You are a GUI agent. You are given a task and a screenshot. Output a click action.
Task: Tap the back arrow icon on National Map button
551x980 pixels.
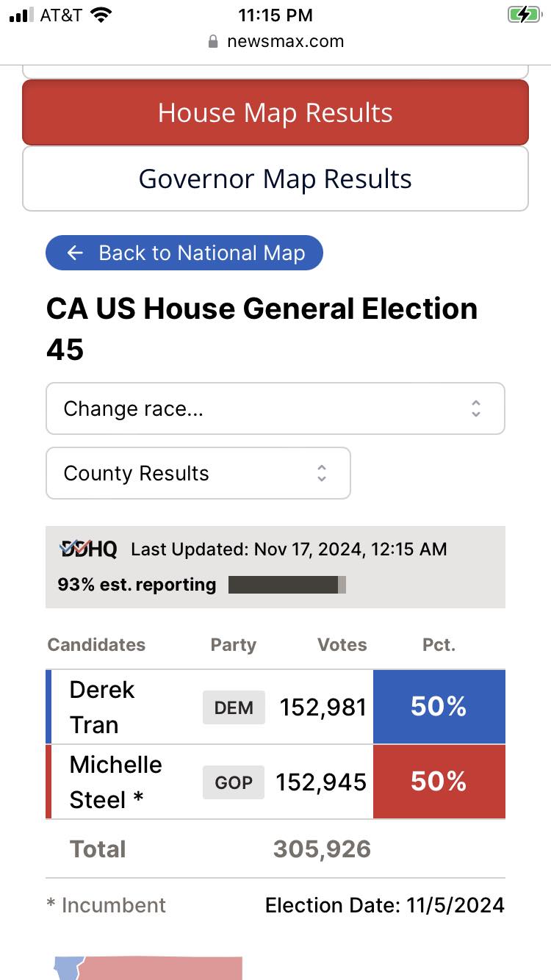(x=75, y=253)
